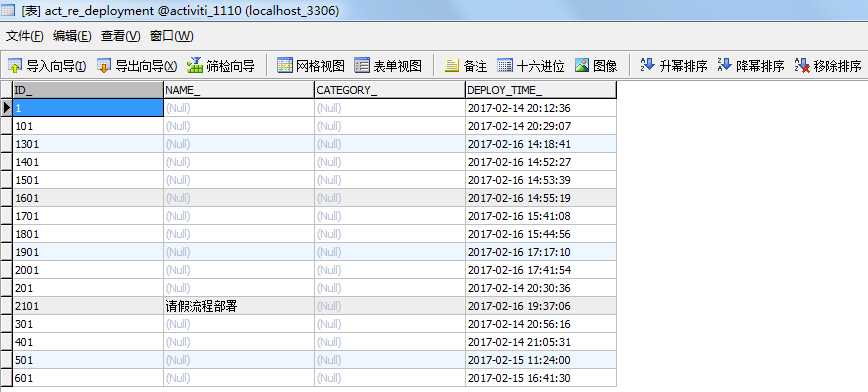Select deploy time 2017-02-16 14:52:27
Screen dimensions: 868x392
click(541, 162)
